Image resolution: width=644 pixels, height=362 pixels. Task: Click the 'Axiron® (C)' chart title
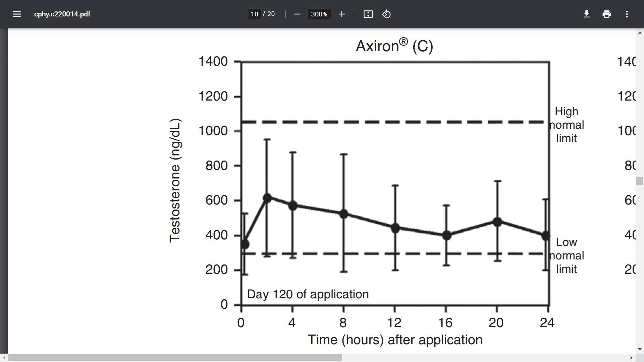point(394,46)
